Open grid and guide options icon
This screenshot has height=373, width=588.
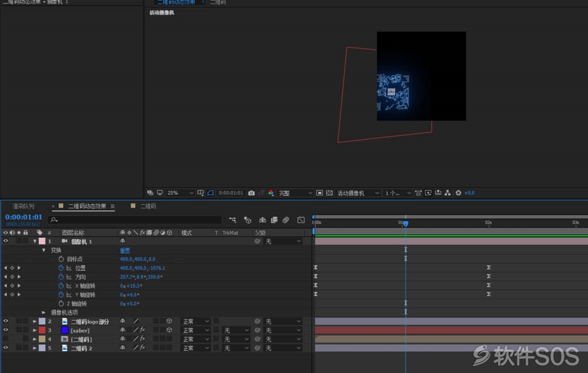click(x=201, y=193)
